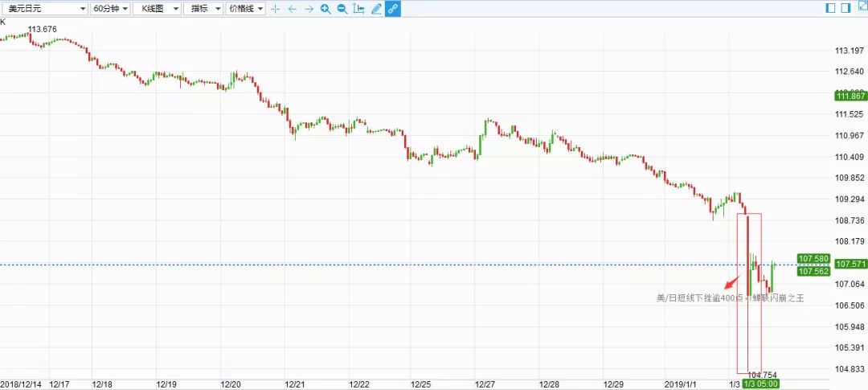Zoom out with the magnifier minus icon

coord(342,9)
